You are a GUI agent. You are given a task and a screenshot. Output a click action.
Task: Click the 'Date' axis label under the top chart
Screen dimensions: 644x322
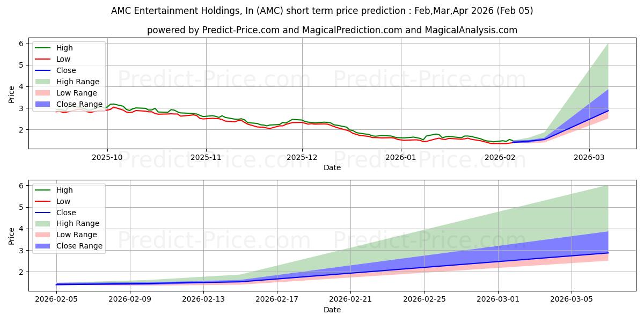332,167
